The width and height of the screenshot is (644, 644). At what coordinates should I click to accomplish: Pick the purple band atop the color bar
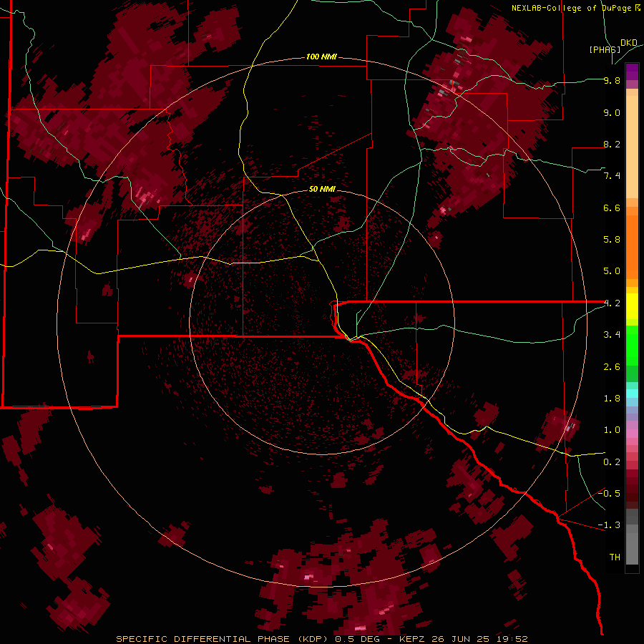coord(632,72)
